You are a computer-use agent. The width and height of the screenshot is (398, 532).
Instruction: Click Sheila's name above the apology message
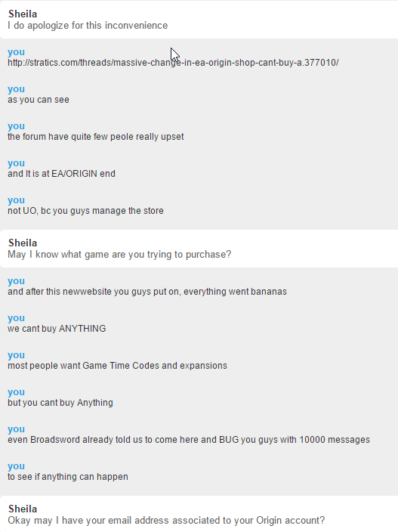[23, 14]
